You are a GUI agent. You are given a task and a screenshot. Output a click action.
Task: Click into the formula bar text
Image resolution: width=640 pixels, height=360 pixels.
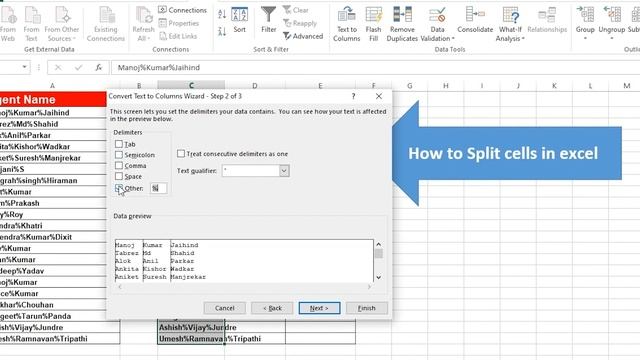point(376,67)
